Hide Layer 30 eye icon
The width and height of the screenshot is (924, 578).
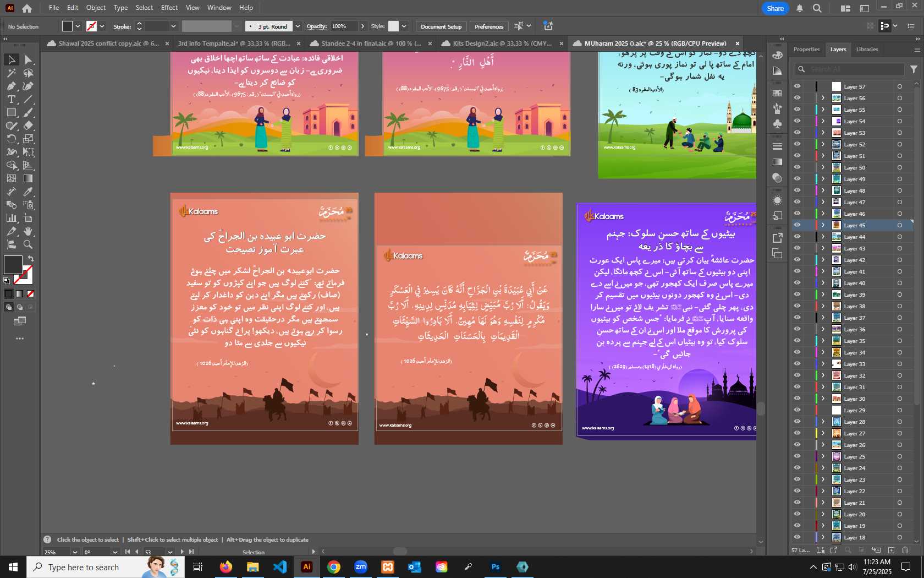coord(797,399)
